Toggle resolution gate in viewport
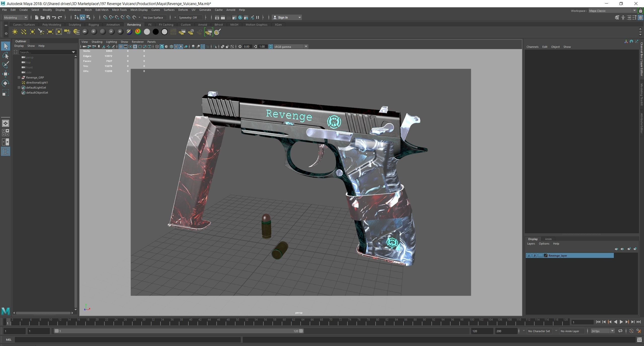This screenshot has width=644, height=346. click(x=130, y=47)
